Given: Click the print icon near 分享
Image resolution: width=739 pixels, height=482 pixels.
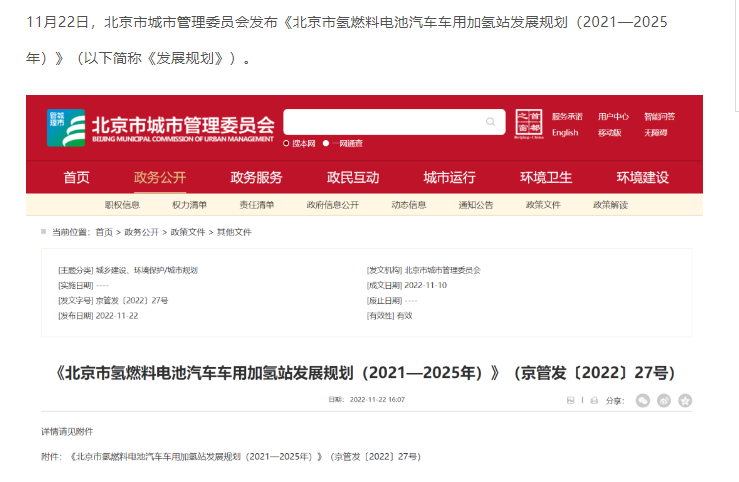Looking at the screenshot, I should point(593,400).
